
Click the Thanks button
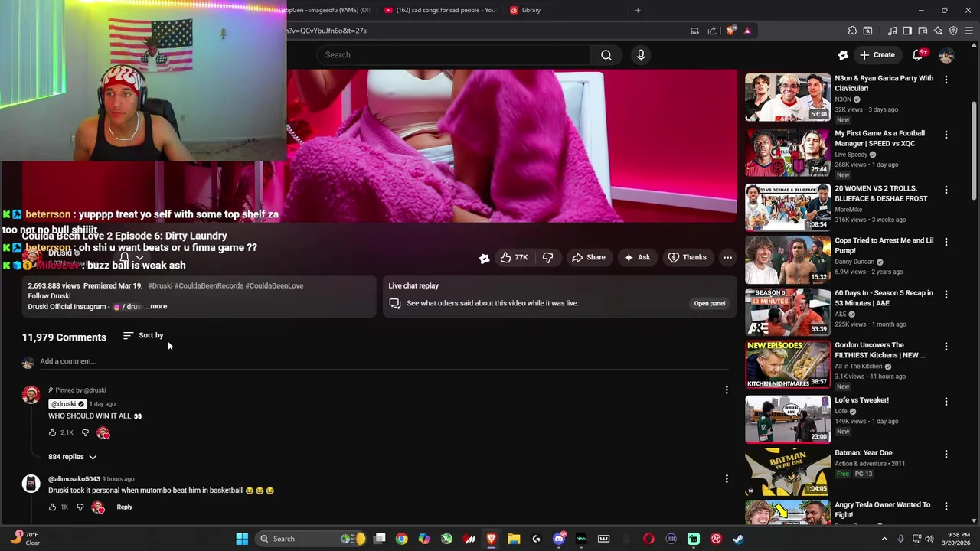(x=687, y=258)
